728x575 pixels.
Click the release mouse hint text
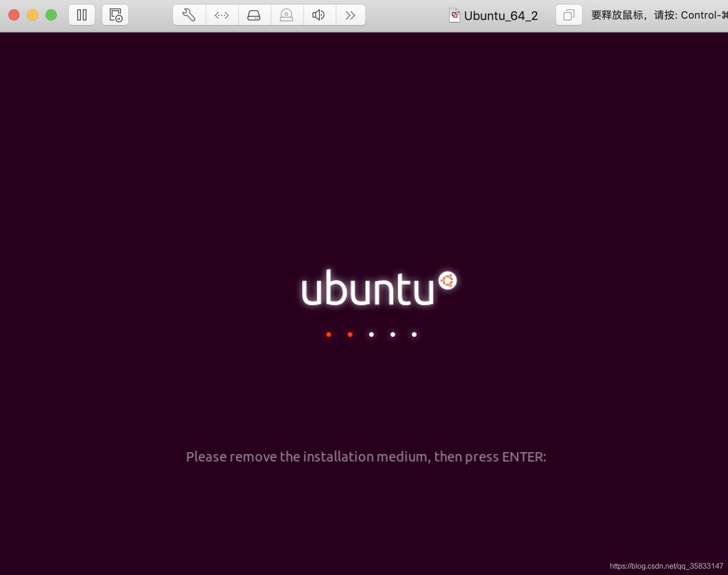coord(659,15)
